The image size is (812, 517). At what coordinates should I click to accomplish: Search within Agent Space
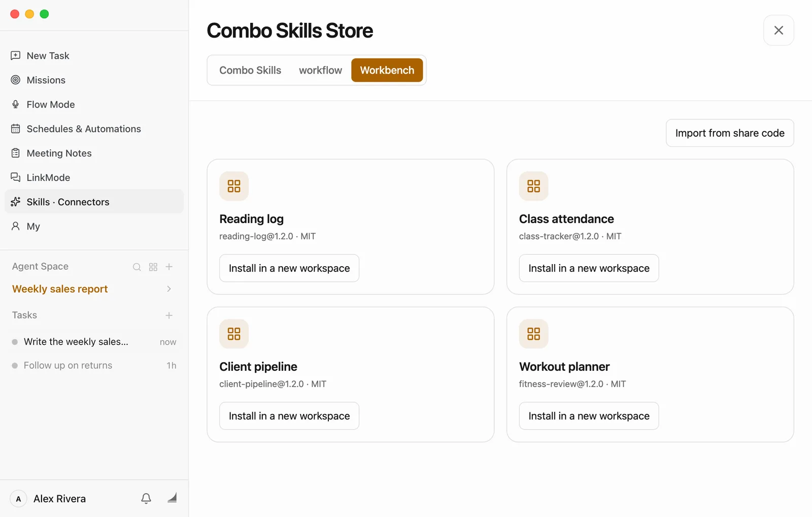click(137, 267)
